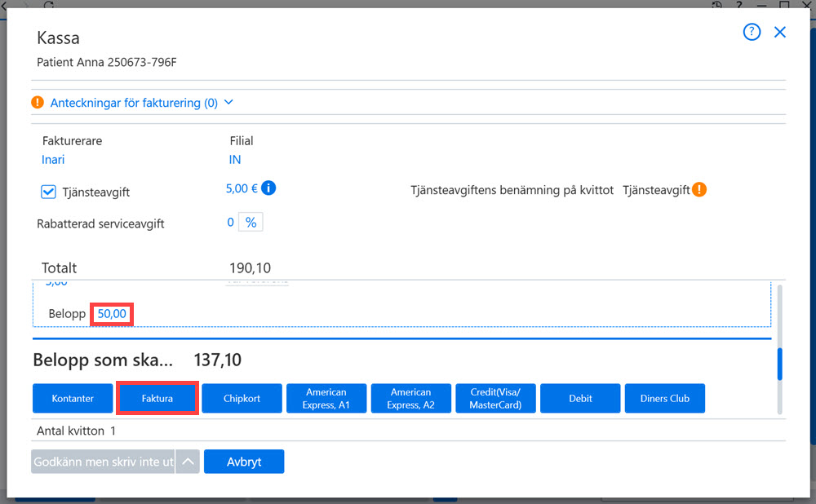Viewport: 816px width, 504px height.
Task: Click the 5,00 € service fee amount
Action: click(242, 188)
